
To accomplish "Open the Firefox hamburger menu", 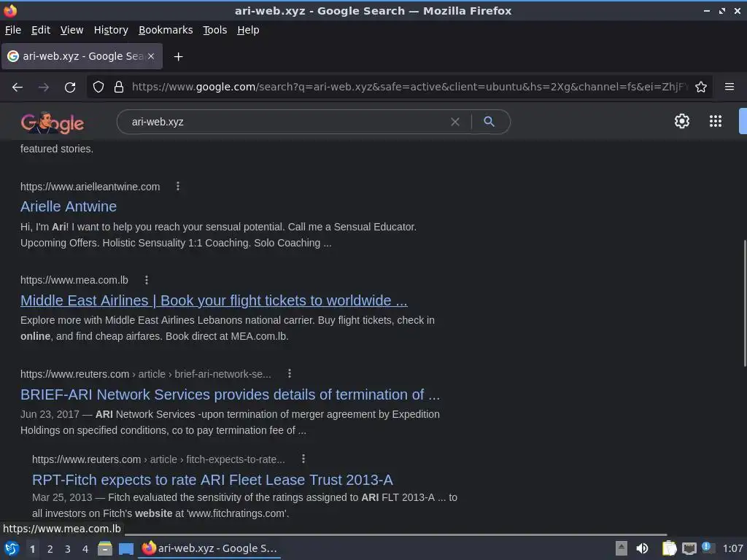I will tap(729, 87).
